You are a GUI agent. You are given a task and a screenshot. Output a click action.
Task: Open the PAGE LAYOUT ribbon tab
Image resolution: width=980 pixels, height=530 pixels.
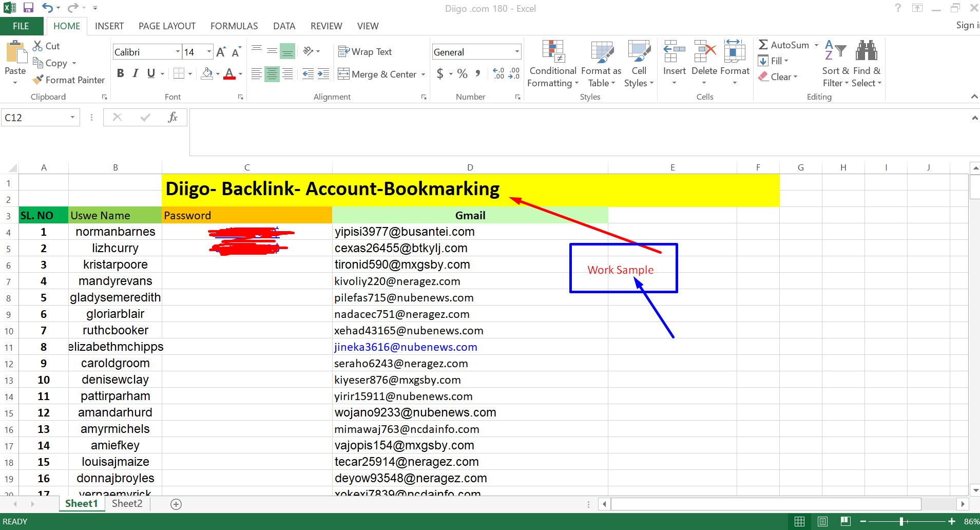coord(167,26)
